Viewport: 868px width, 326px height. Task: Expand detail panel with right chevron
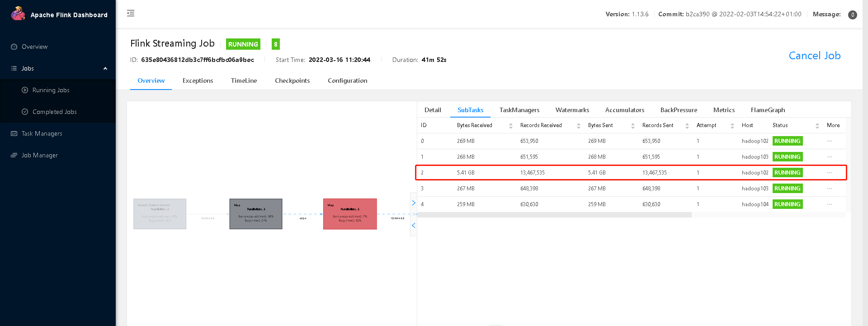click(x=413, y=203)
